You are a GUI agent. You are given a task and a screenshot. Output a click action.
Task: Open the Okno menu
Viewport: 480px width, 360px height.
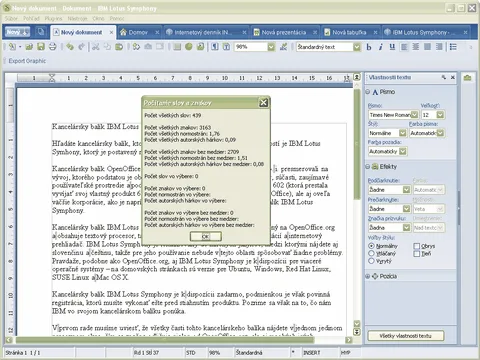[x=98, y=18]
